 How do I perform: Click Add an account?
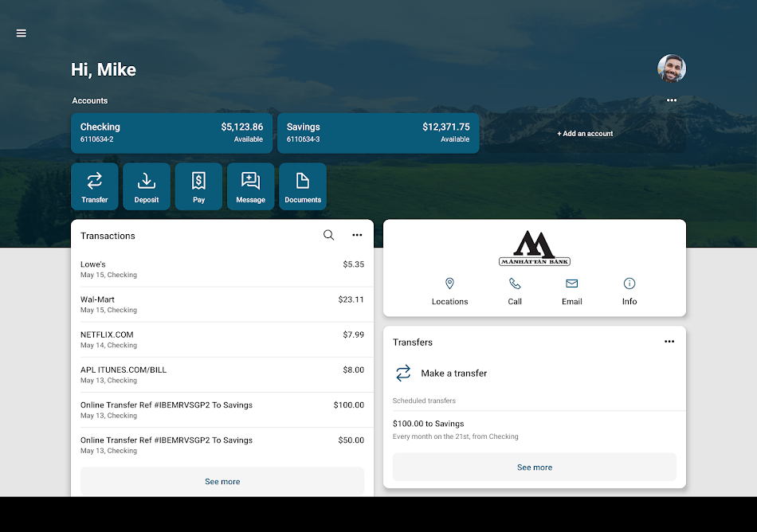pos(585,133)
